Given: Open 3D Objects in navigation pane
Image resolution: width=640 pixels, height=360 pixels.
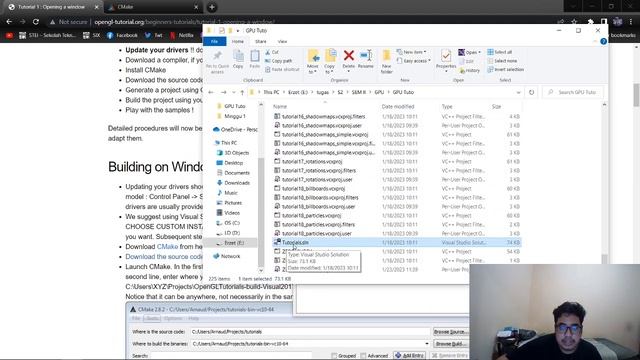Looking at the screenshot, I should [x=237, y=153].
